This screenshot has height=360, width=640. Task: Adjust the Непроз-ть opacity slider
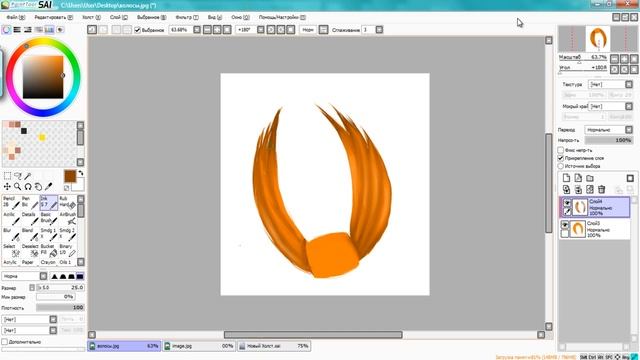(x=609, y=140)
